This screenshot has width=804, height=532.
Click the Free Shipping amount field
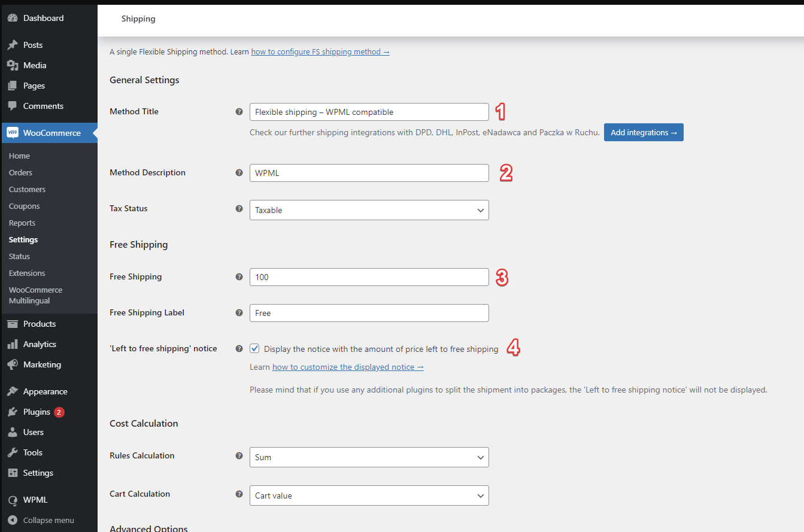click(x=369, y=277)
